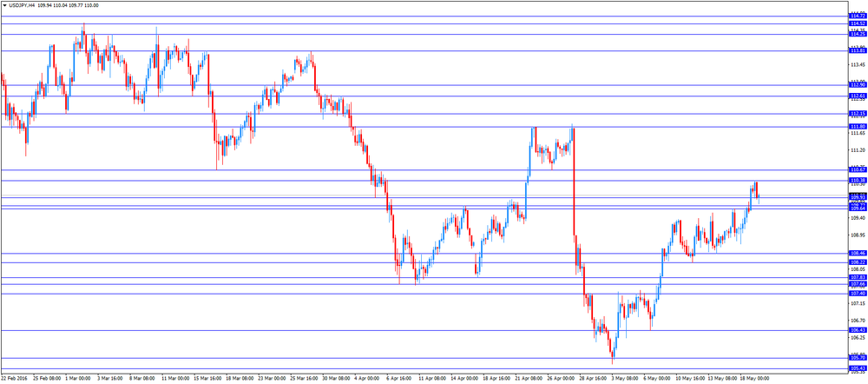
Task: Click the 3 May 08:00 time label
Action: (626, 380)
